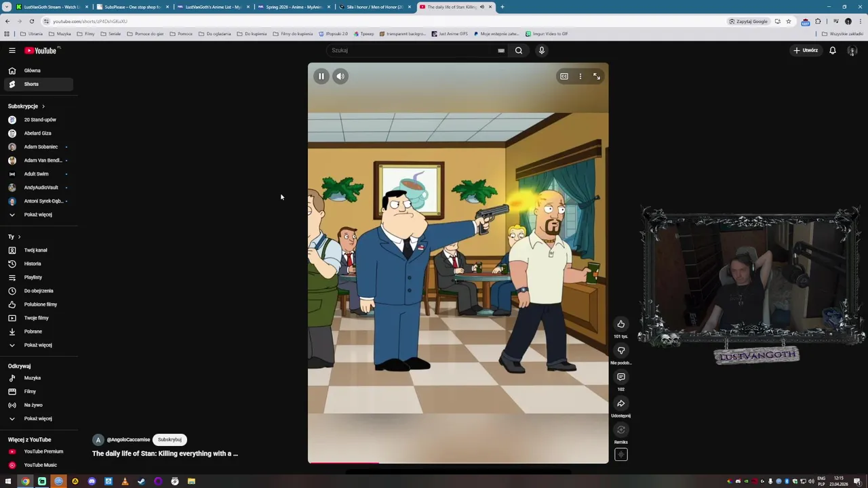
Task: Open the comments on this Short
Action: tap(620, 377)
